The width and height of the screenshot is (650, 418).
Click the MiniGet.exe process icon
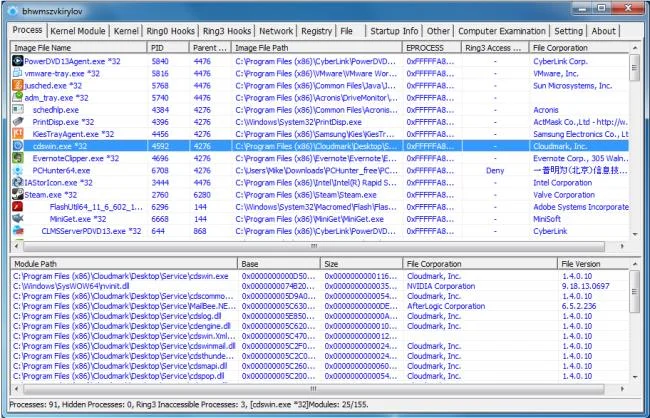coord(17,219)
